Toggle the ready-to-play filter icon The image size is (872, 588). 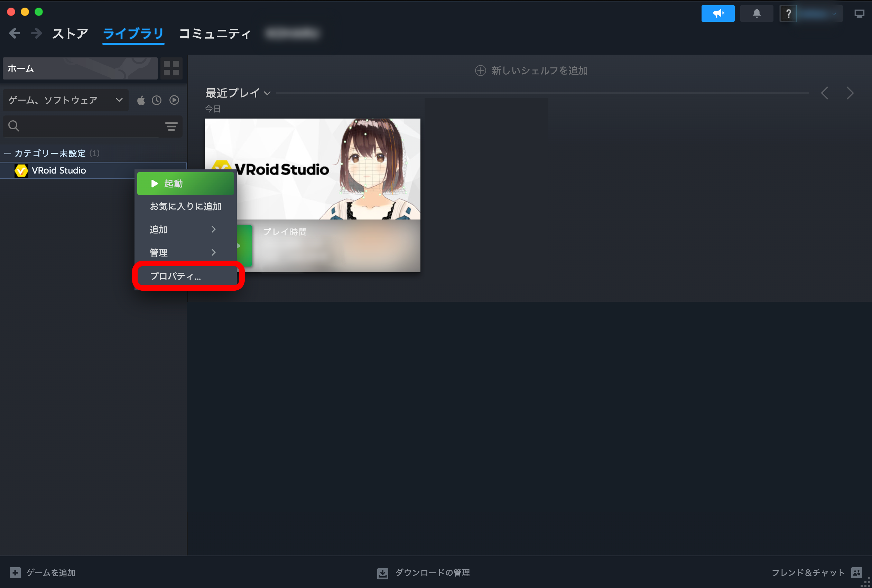[174, 100]
